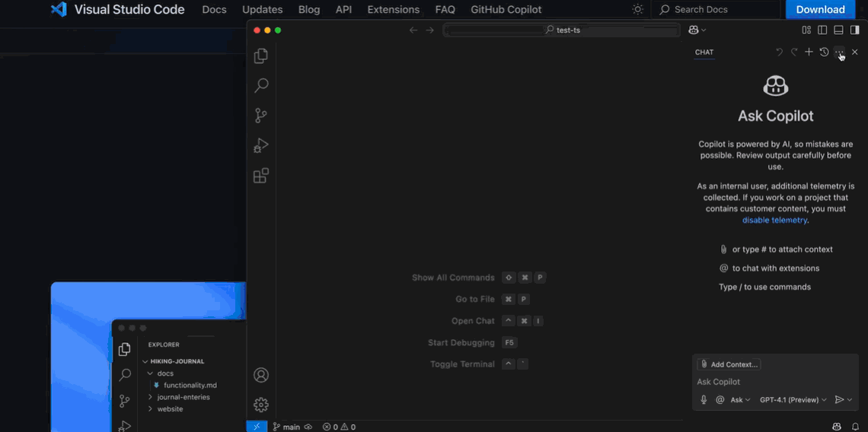Screen dimensions: 868x432
Task: Open the GitHub Copilot website navigation item
Action: (x=506, y=9)
